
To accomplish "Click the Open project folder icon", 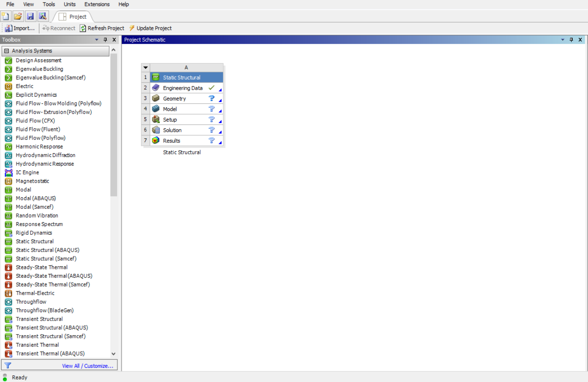I will tap(18, 16).
